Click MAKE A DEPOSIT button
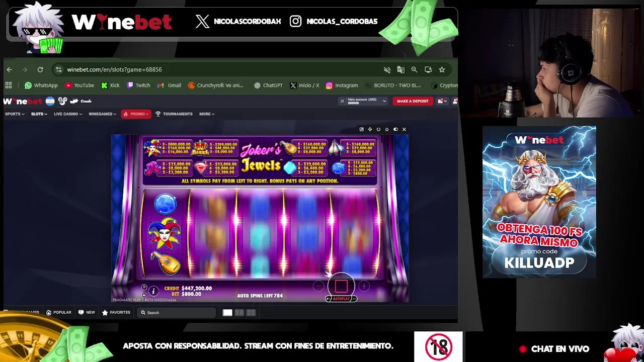644x362 pixels. click(413, 101)
